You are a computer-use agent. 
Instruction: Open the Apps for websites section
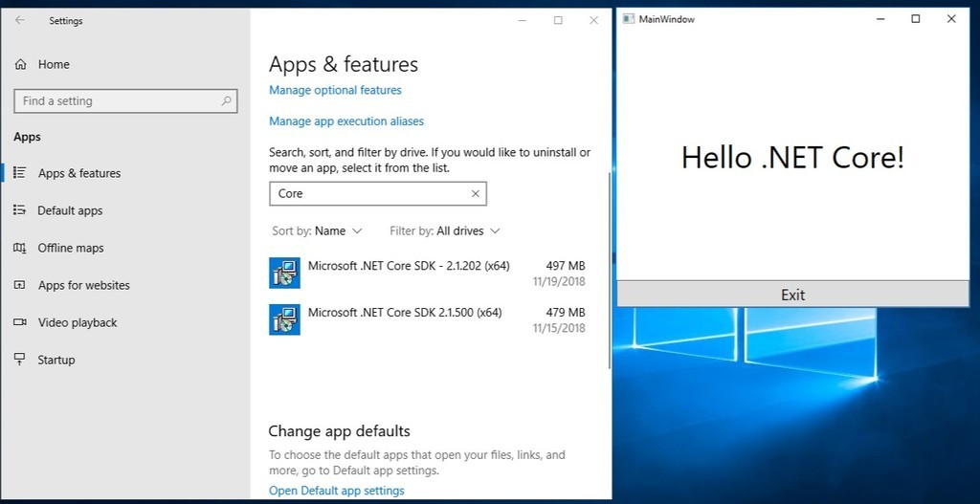(x=125, y=285)
